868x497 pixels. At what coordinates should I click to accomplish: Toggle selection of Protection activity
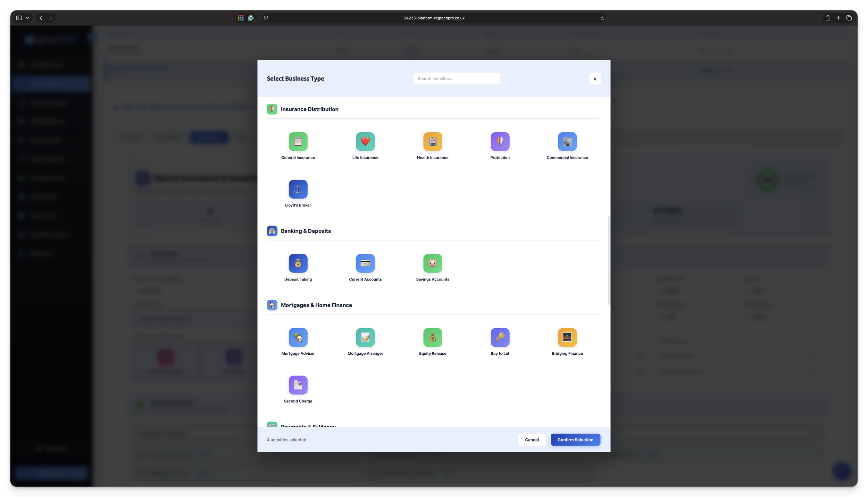click(x=500, y=142)
